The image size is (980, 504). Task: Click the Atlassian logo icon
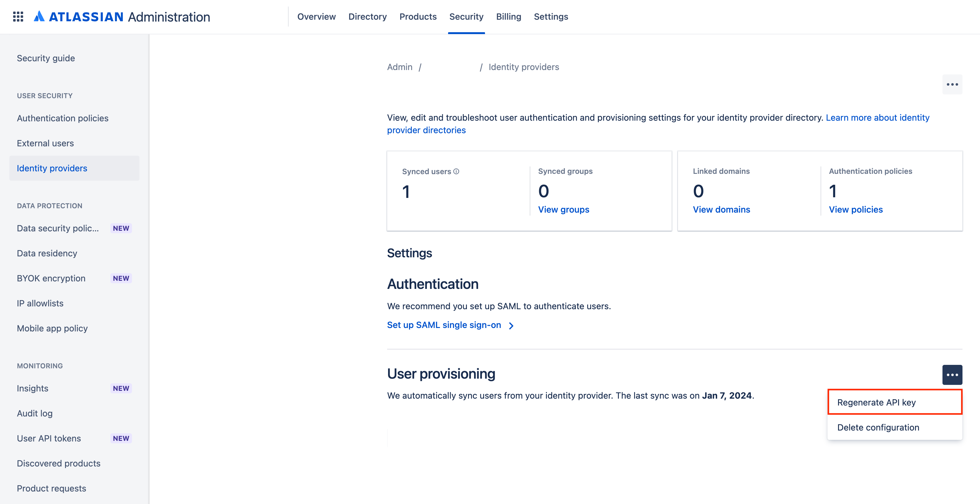(39, 16)
